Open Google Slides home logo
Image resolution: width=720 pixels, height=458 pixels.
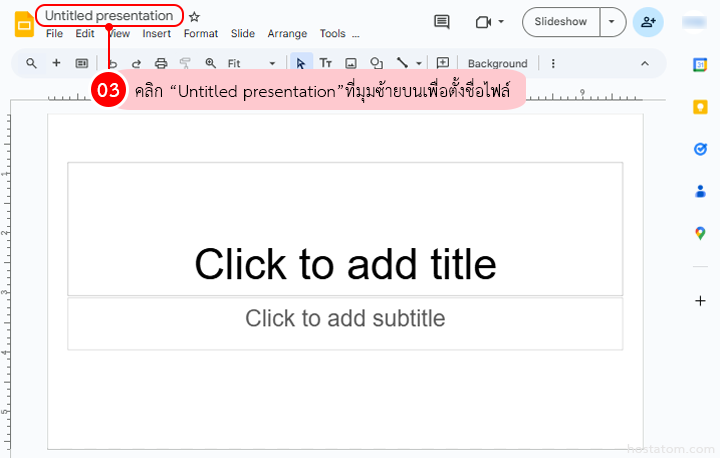24,24
